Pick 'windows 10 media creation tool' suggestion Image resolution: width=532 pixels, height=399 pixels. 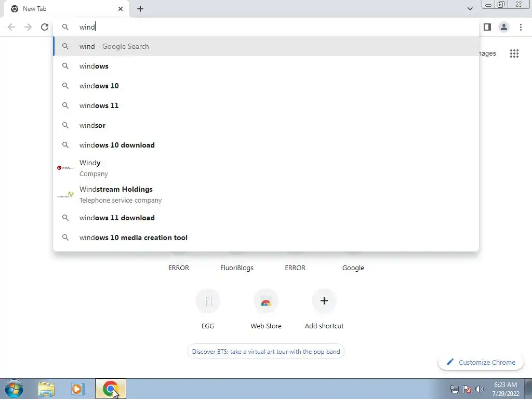pos(266,237)
